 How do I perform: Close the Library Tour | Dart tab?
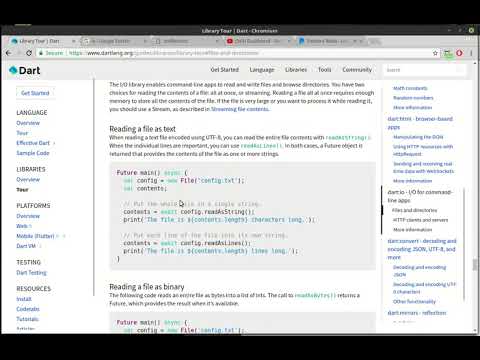[x=73, y=41]
